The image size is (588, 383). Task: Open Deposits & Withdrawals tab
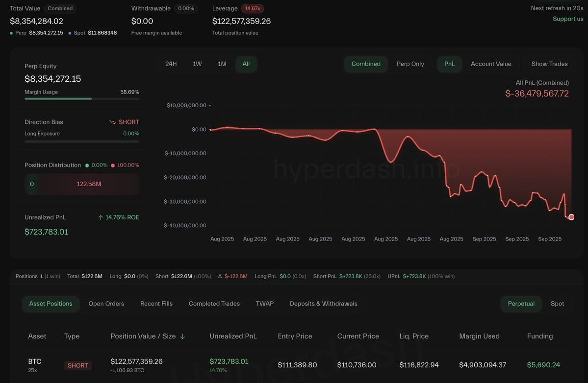pos(323,304)
